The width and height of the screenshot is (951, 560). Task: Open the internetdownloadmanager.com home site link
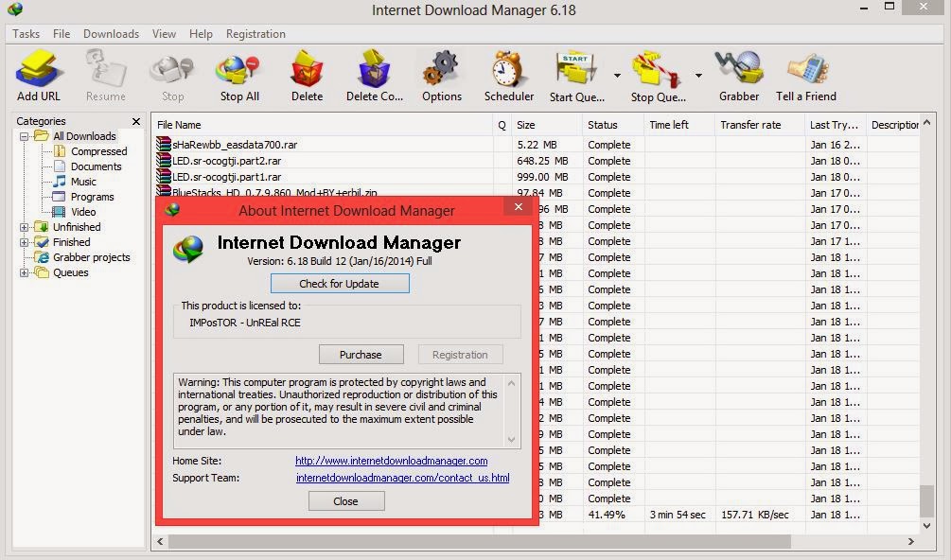click(391, 461)
